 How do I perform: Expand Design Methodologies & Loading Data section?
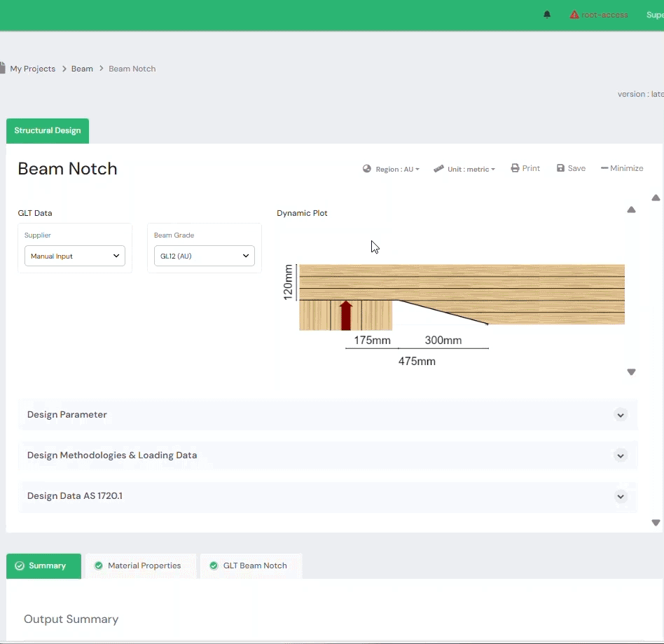620,455
